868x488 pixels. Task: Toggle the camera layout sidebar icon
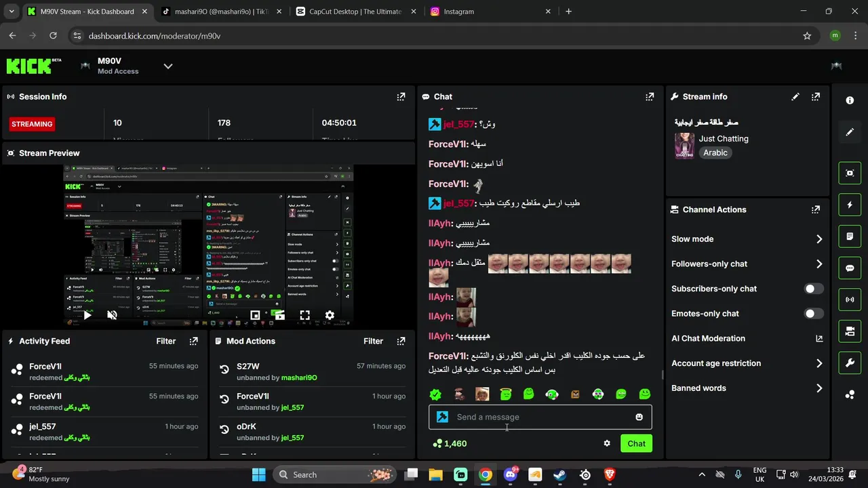pos(850,331)
